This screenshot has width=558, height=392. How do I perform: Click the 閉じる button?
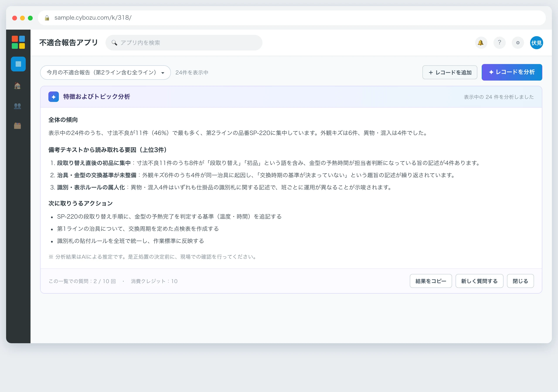[x=520, y=281]
